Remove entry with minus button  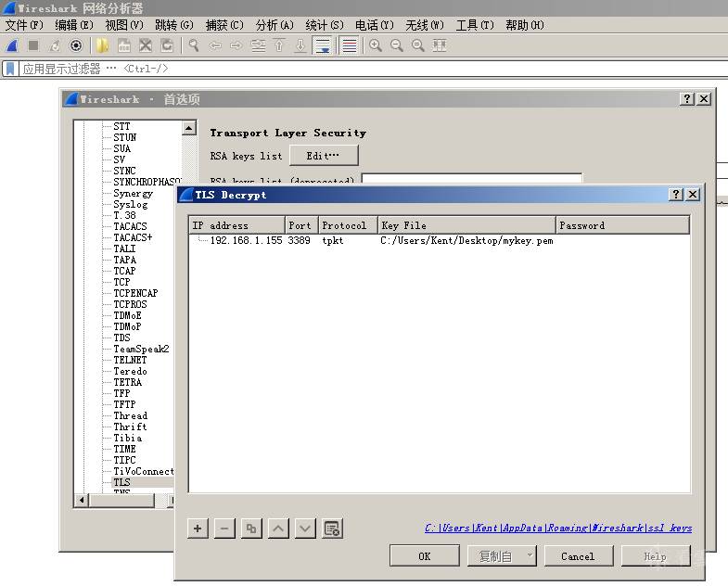(224, 529)
